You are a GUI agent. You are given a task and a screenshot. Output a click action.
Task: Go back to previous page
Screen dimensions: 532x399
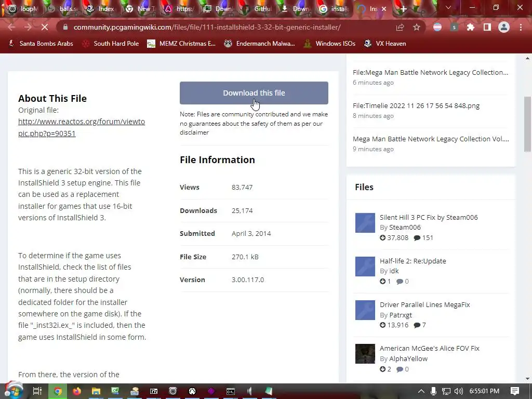pyautogui.click(x=11, y=27)
